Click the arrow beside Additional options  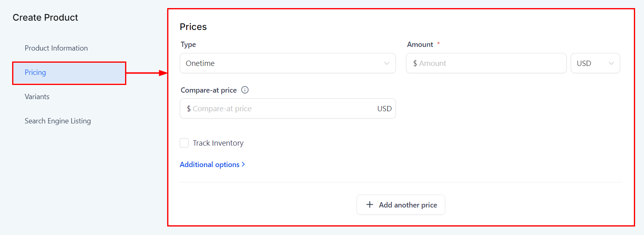[243, 164]
